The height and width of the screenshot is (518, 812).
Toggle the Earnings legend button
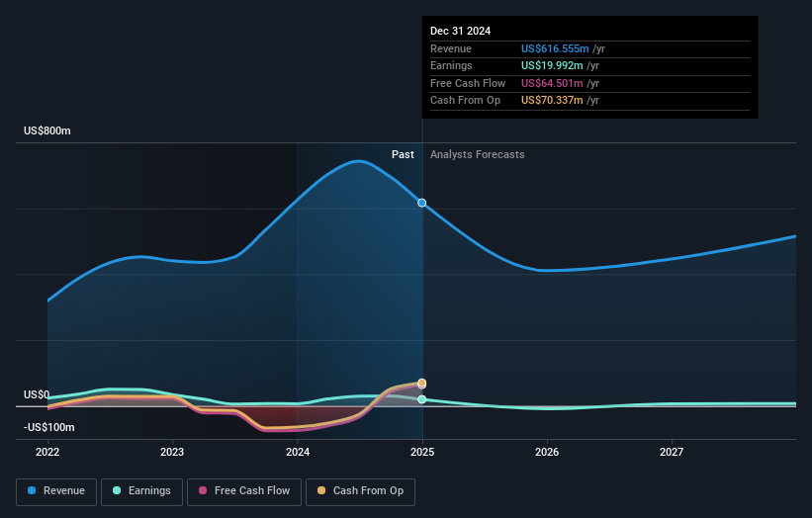141,491
